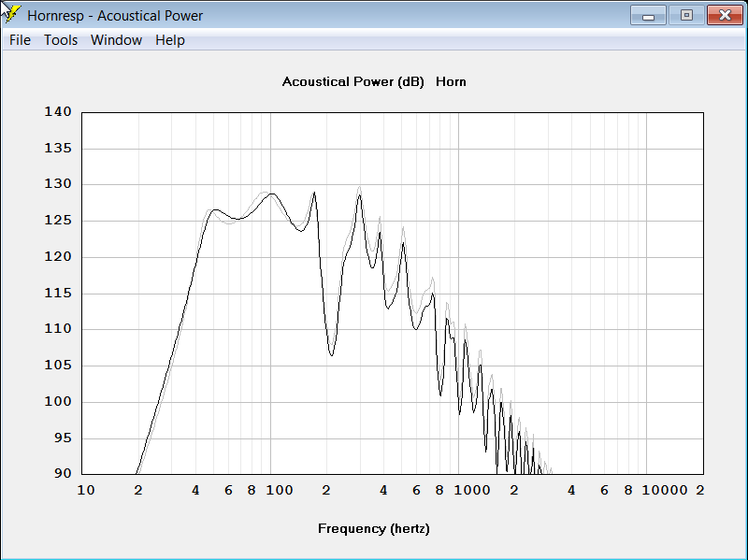Click the 95 y-axis label
Screen dimensions: 748x560
click(x=63, y=438)
